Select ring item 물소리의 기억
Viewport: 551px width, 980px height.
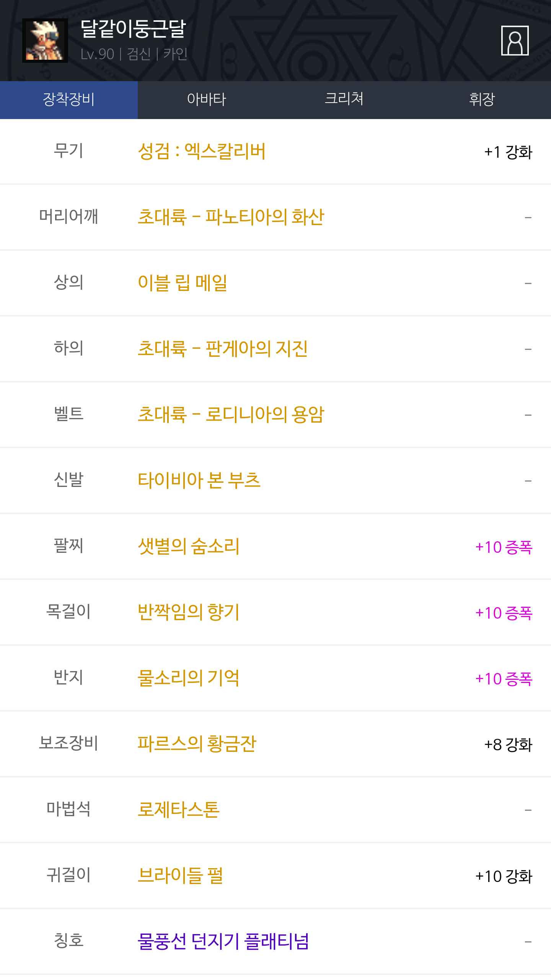[189, 678]
